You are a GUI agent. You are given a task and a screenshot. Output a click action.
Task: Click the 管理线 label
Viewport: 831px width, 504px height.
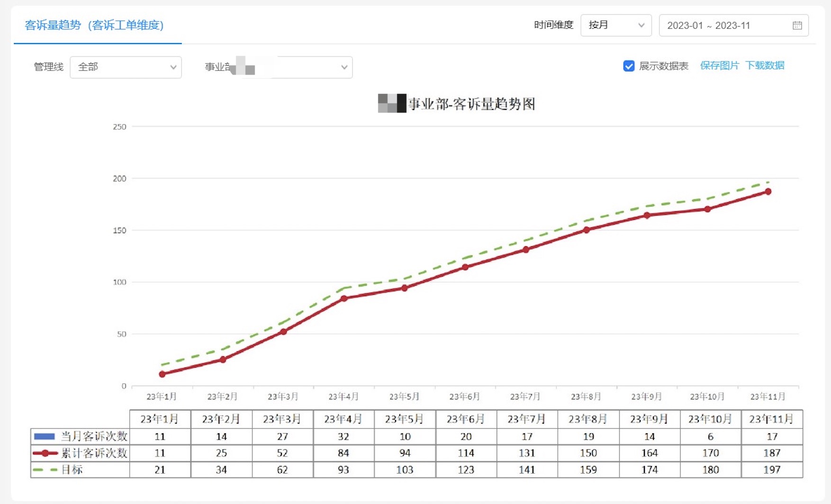coord(48,67)
